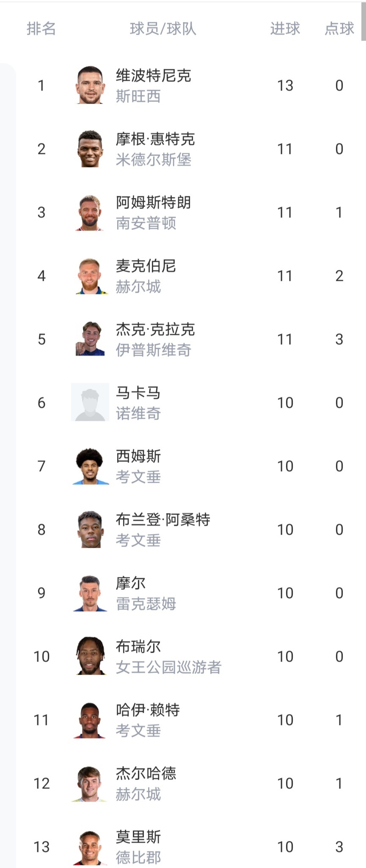Click 杰克·克拉克's player photo
Screen dimensions: 366x868
point(90,339)
